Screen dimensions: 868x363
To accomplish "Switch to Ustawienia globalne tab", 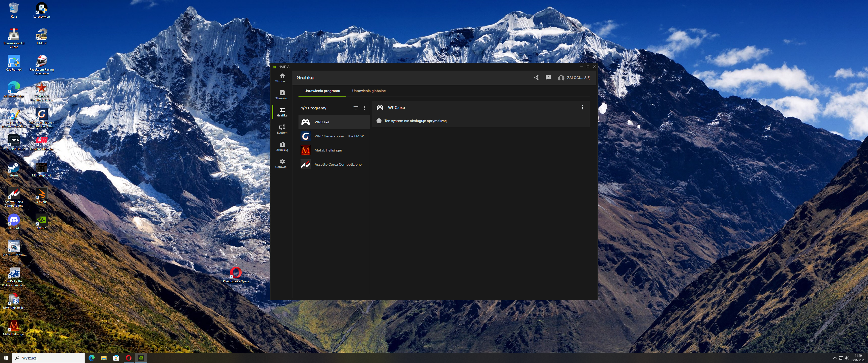I will coord(369,91).
